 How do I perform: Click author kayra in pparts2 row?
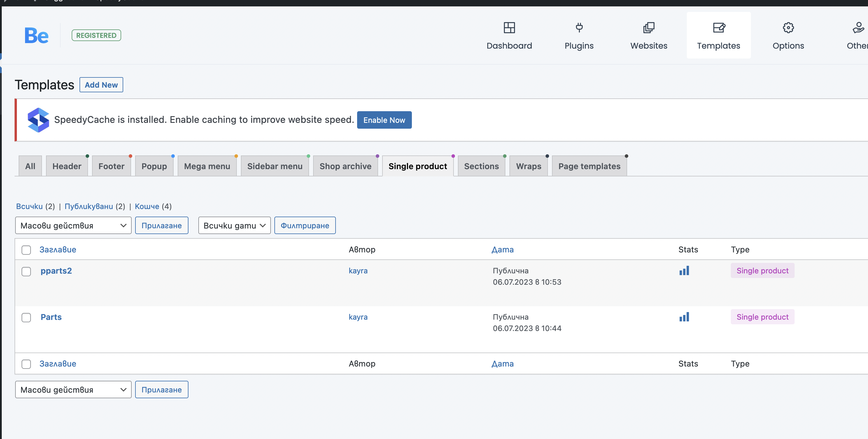coord(358,270)
